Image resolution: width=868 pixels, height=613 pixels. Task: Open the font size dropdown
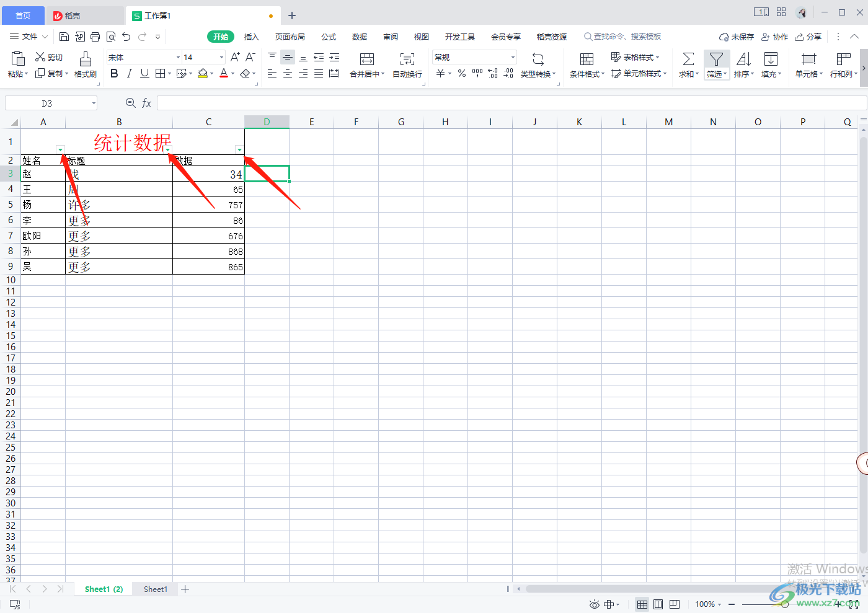pos(221,57)
